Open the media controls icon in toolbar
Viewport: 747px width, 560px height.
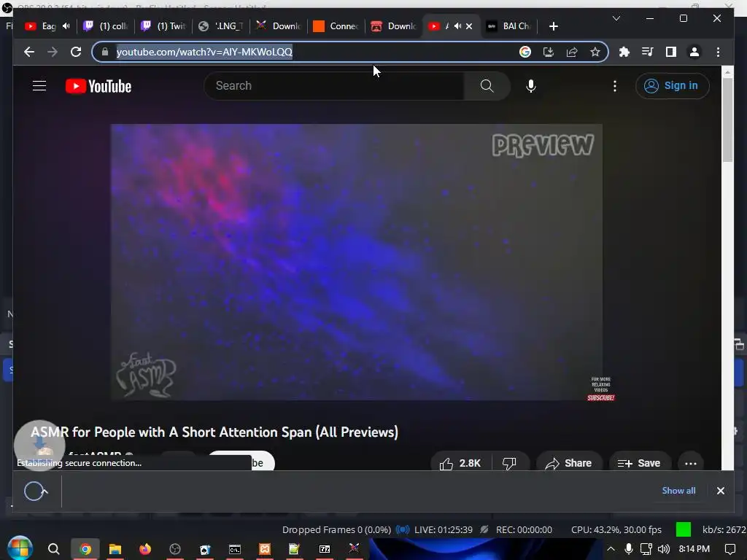click(x=648, y=52)
